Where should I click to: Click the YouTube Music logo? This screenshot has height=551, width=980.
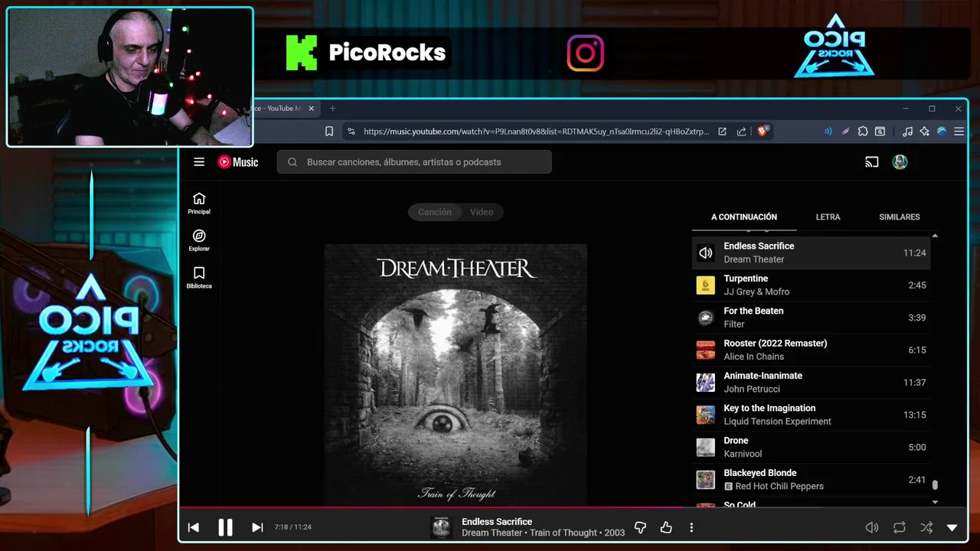[238, 161]
